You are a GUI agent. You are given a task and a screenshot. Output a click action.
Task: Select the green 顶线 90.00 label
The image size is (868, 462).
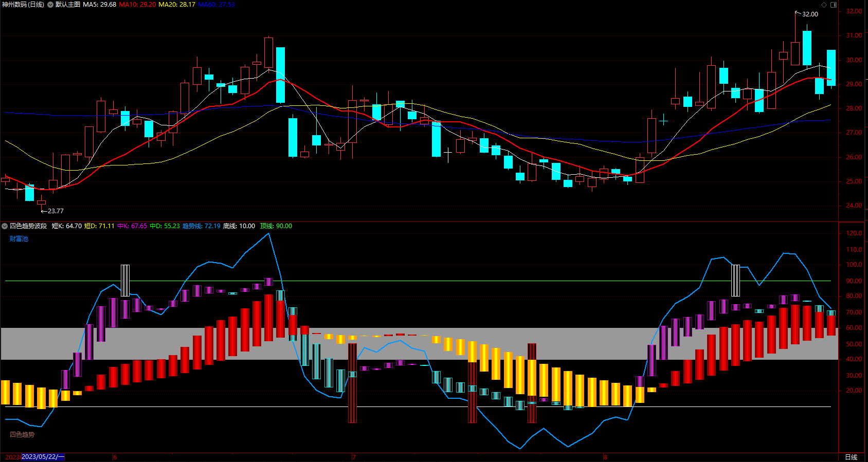click(x=276, y=226)
